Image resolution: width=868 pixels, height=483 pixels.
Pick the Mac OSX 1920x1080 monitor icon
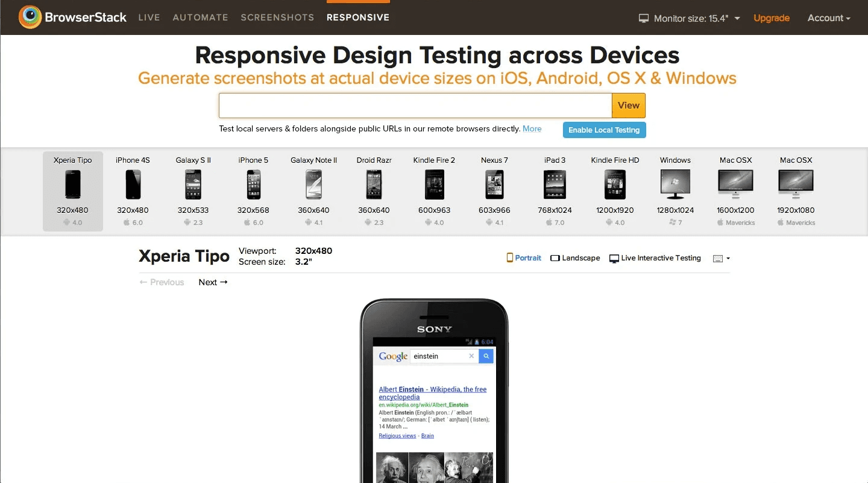796,185
